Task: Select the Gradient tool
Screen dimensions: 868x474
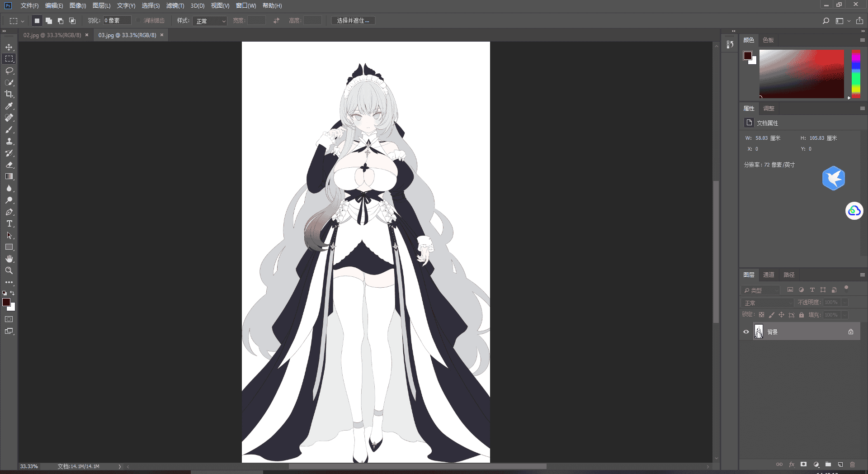Action: [x=9, y=176]
